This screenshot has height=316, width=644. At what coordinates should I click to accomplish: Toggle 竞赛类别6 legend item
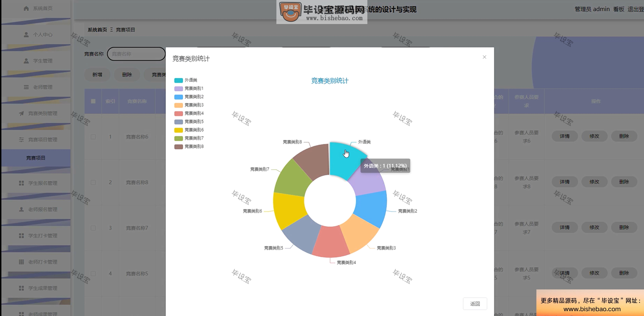coord(189,130)
